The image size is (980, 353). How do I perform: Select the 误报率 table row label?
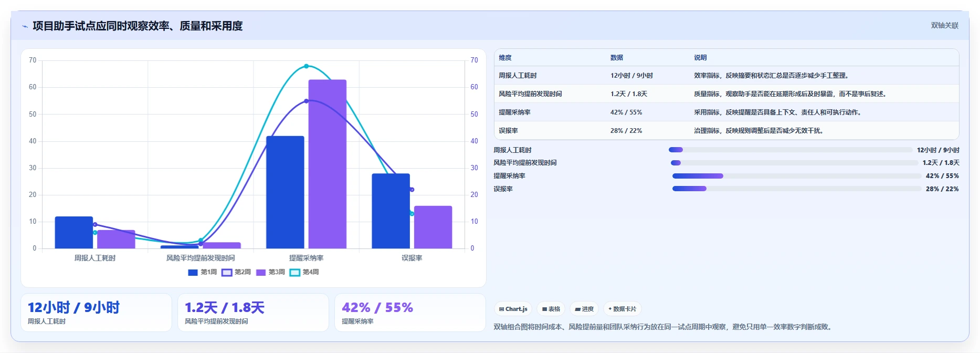point(508,131)
